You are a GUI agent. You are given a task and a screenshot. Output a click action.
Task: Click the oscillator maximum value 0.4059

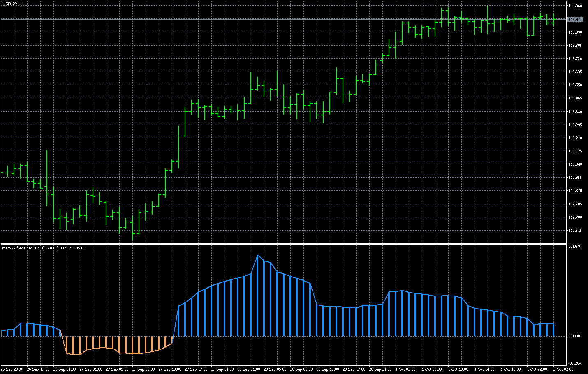tap(574, 247)
